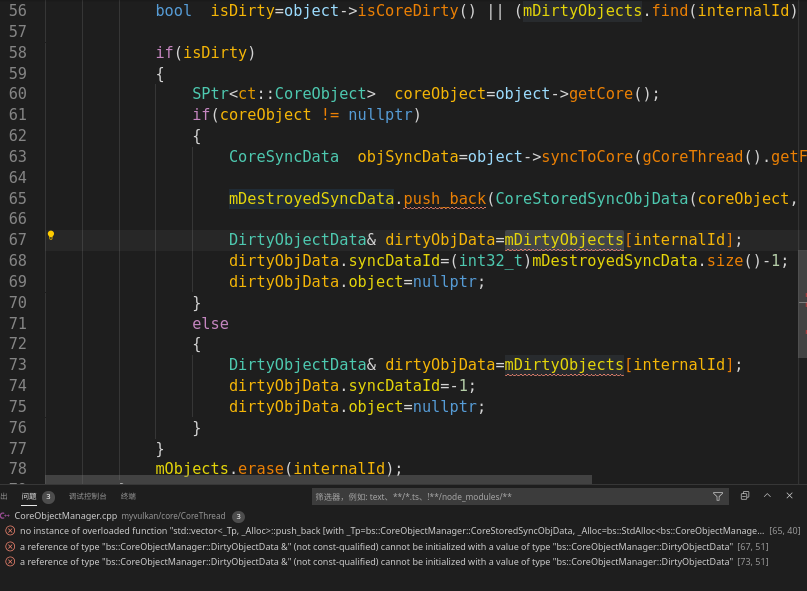Click line number 56 in the gutter
Screen dimensions: 807x591
(18, 10)
